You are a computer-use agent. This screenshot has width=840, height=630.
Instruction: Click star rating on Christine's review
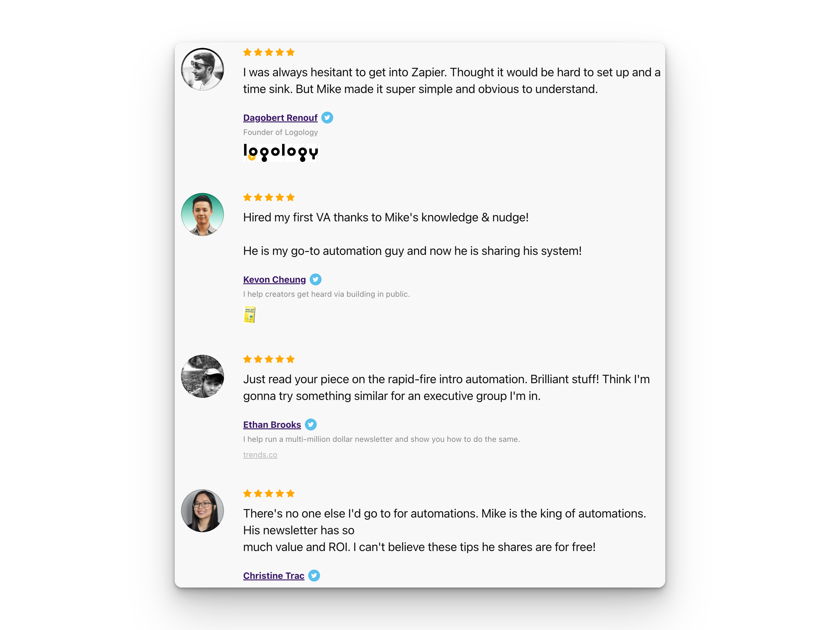[269, 494]
